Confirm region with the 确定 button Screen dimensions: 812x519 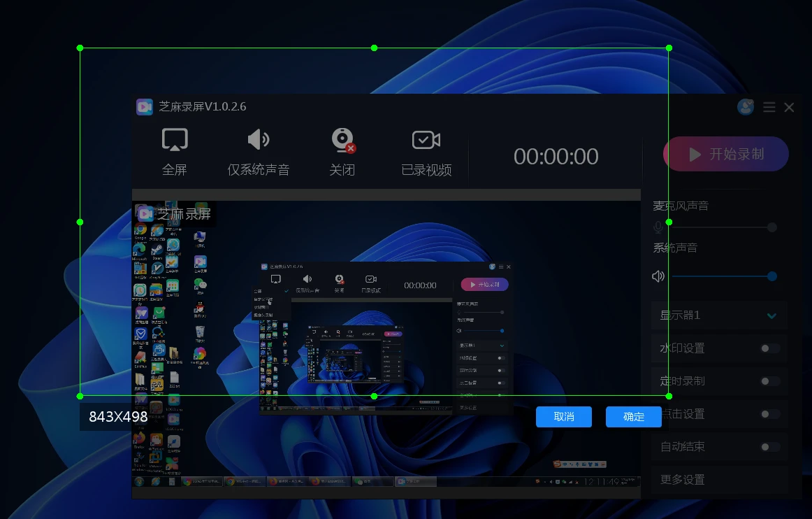click(634, 417)
